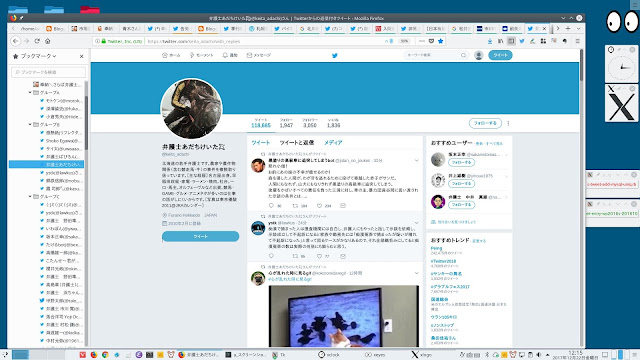The height and width of the screenshot is (360, 640).
Task: Follow the third suggested user
Action: pyautogui.click(x=462, y=205)
